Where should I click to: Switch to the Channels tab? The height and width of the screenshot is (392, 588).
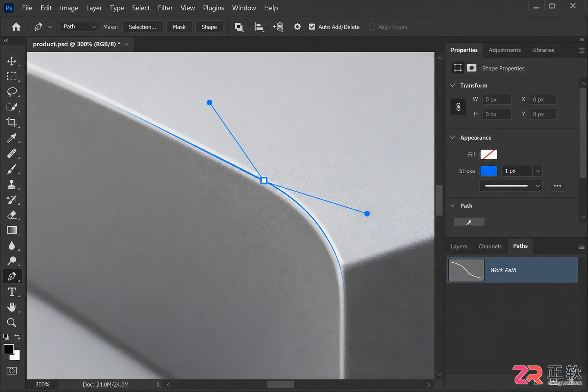pos(490,246)
